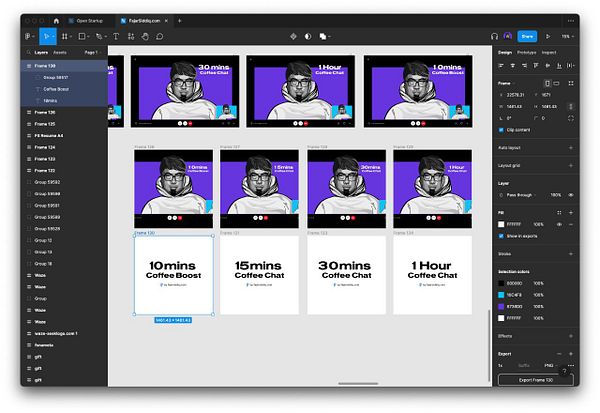600x413 pixels.
Task: Select the Move tool
Action: coord(46,36)
